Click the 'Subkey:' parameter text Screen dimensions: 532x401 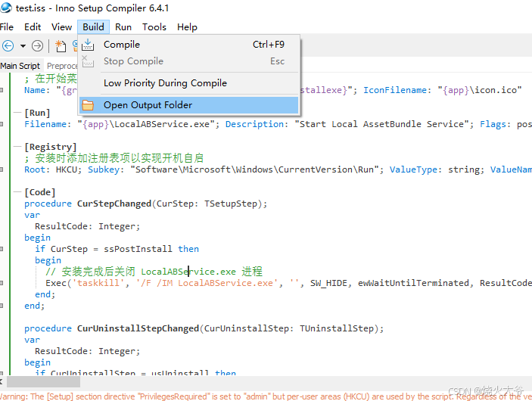pos(106,169)
